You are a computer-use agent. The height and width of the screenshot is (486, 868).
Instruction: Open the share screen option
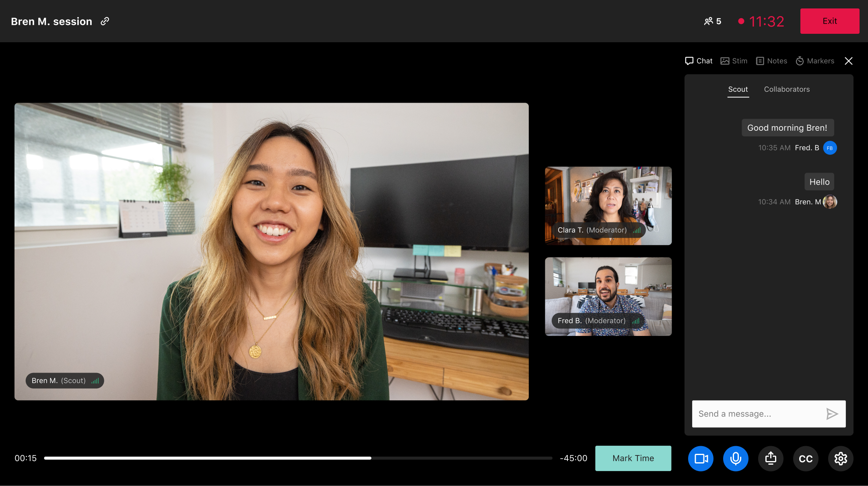(770, 458)
